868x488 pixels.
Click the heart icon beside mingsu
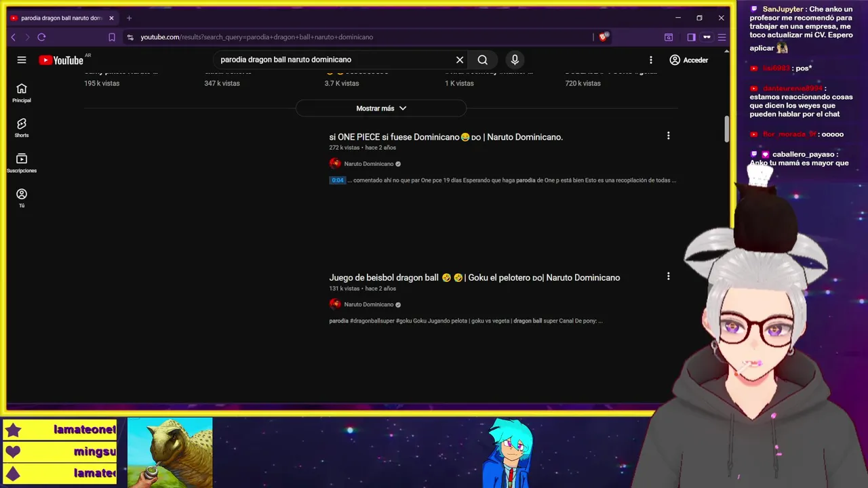point(13,451)
